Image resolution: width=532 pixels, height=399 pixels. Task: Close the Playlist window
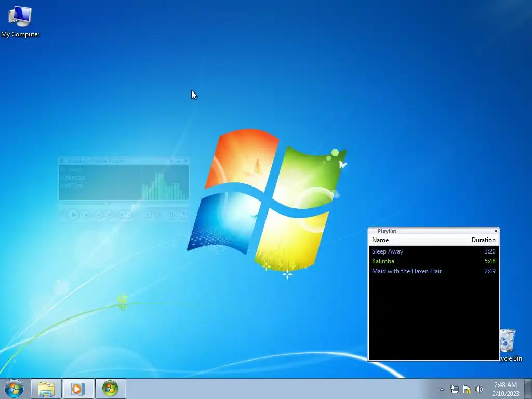(496, 231)
